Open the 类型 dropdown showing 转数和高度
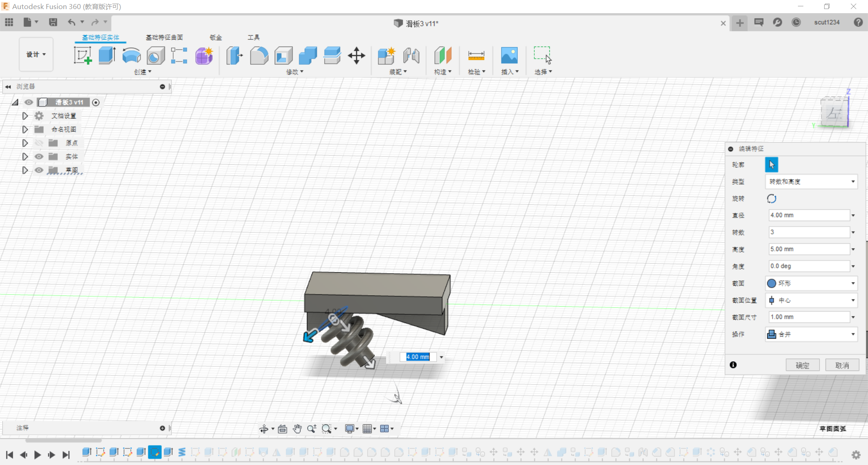 811,182
